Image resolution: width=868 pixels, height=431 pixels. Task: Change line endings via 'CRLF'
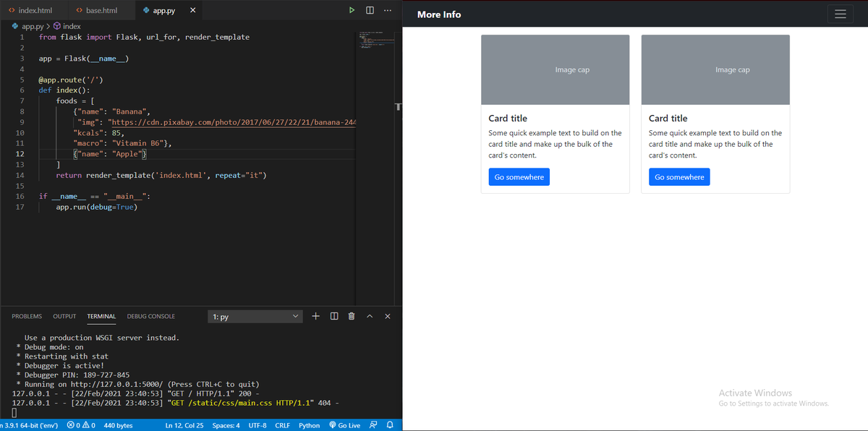coord(283,425)
